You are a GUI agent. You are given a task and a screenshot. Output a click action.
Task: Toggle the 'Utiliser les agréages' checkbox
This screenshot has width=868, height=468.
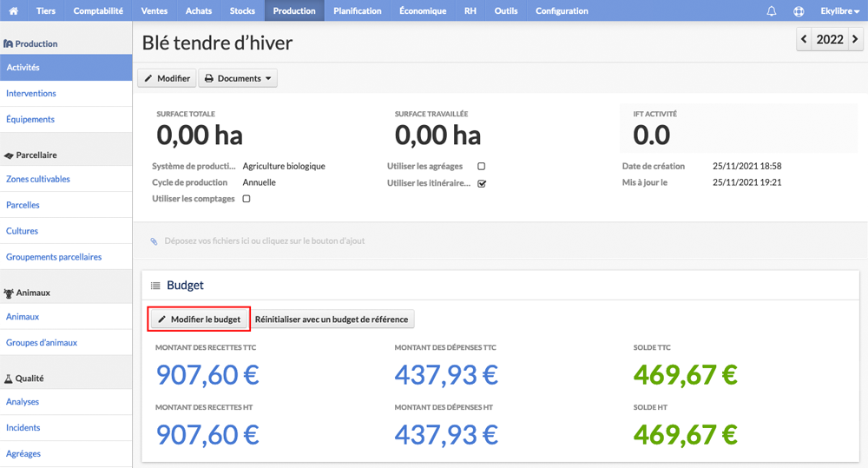[x=481, y=166]
